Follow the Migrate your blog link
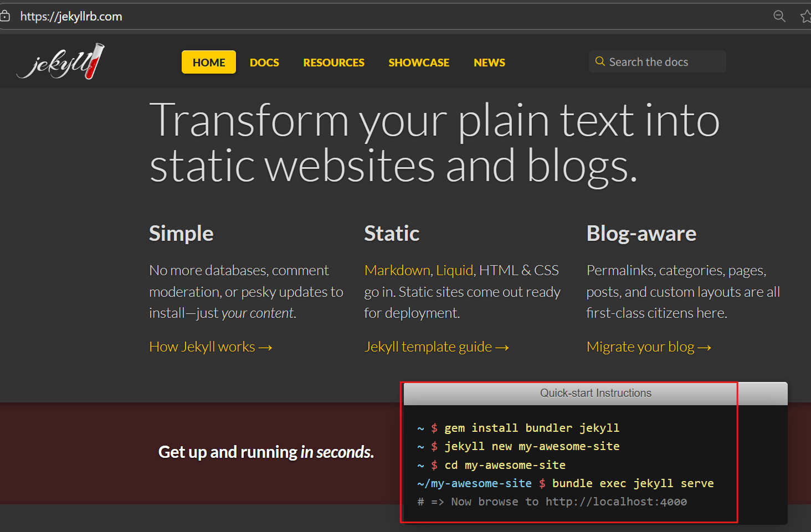Viewport: 811px width, 532px height. 649,347
